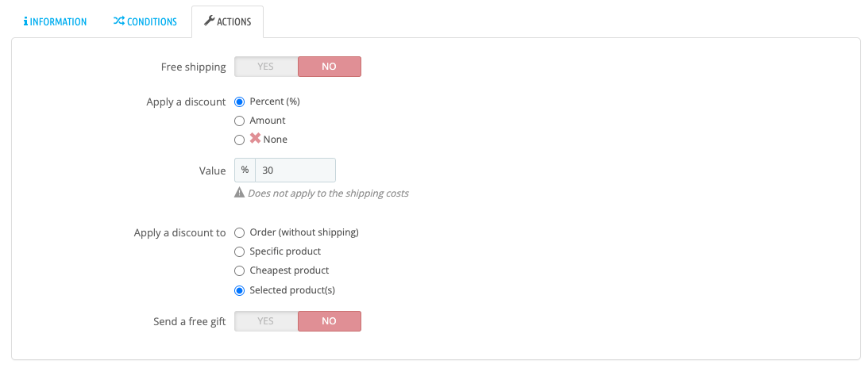The height and width of the screenshot is (368, 868).
Task: Click the wrench icon on Actions tab
Action: coord(210,21)
